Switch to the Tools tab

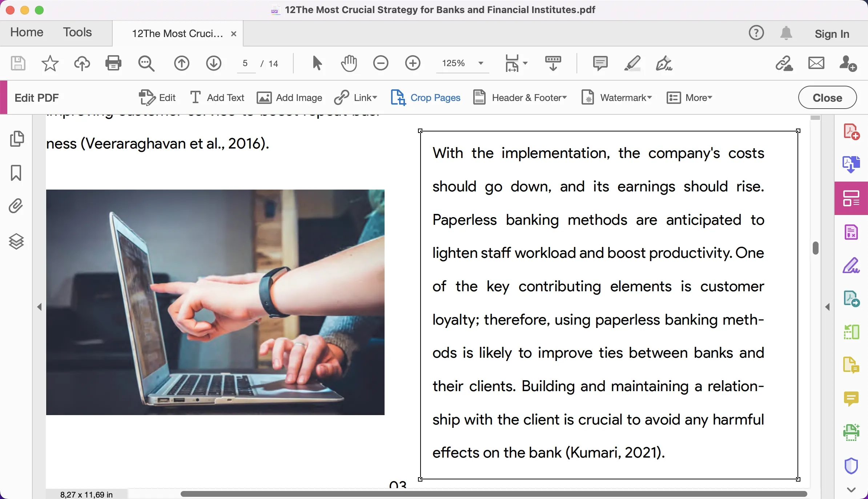pos(77,32)
